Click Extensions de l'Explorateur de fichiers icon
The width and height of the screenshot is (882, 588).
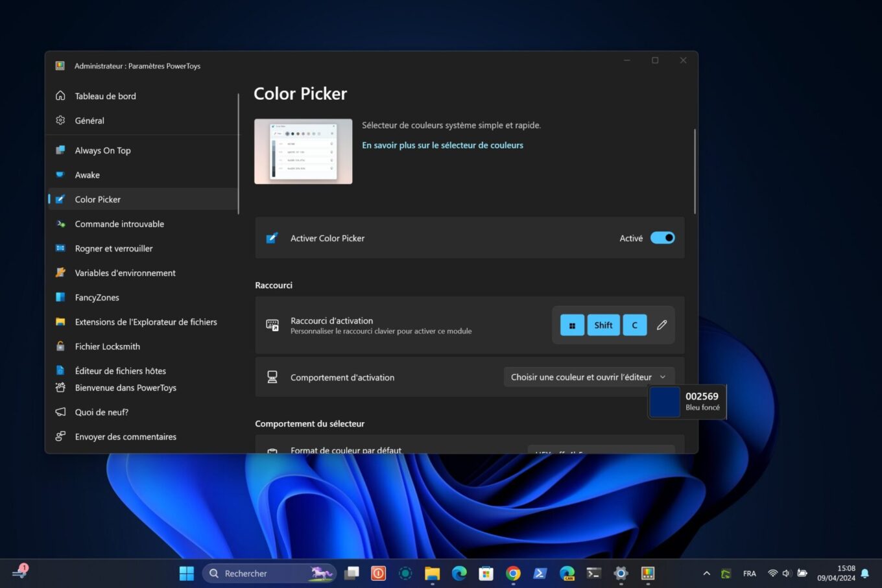(x=60, y=322)
